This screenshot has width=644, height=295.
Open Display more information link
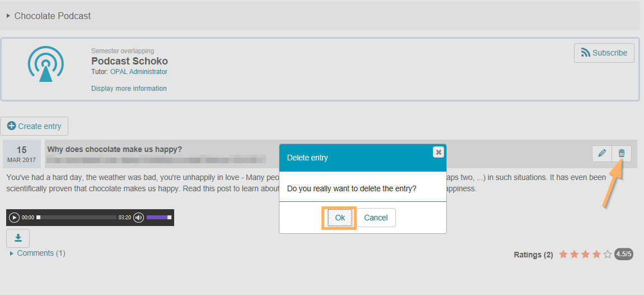point(129,89)
